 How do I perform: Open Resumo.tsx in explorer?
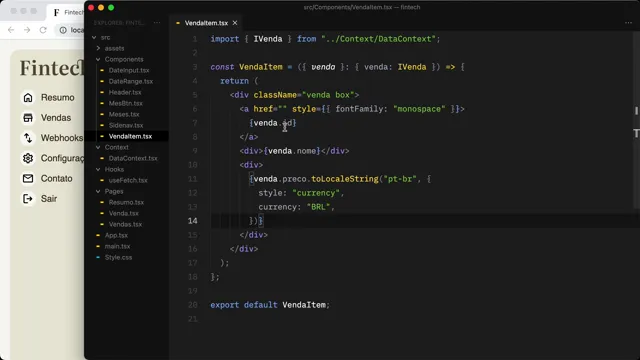126,202
